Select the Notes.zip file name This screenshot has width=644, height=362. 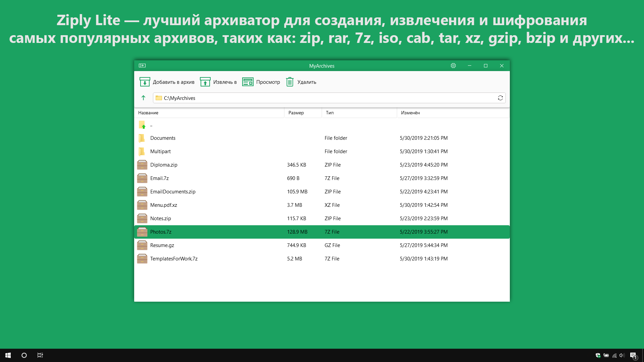coord(161,219)
